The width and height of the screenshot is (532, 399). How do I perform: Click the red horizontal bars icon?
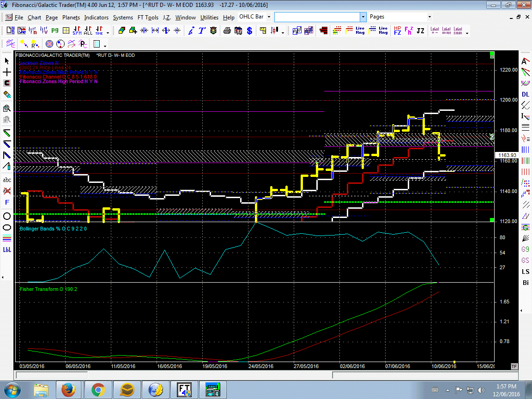(323, 30)
